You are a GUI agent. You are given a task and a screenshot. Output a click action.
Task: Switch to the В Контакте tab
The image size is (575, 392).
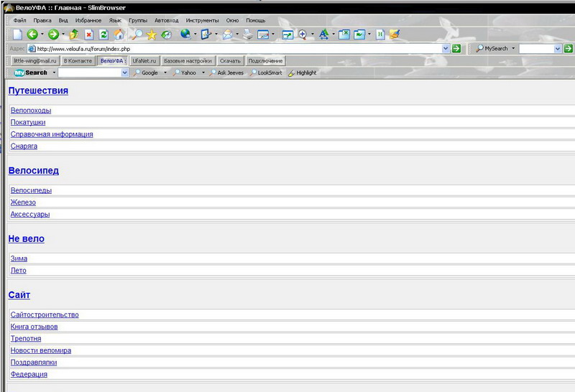[78, 61]
